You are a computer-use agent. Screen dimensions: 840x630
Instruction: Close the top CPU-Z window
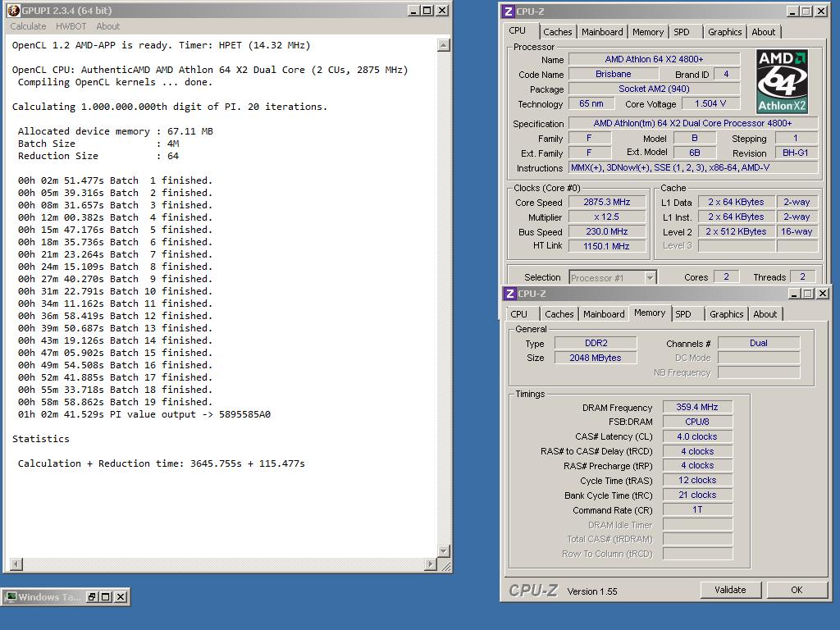tap(820, 11)
